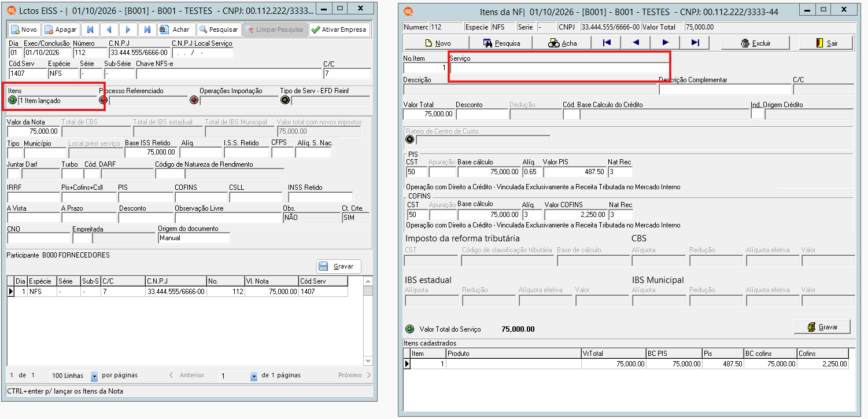
Task: Click Ativar Empresa in the toolbar
Action: click(x=339, y=30)
